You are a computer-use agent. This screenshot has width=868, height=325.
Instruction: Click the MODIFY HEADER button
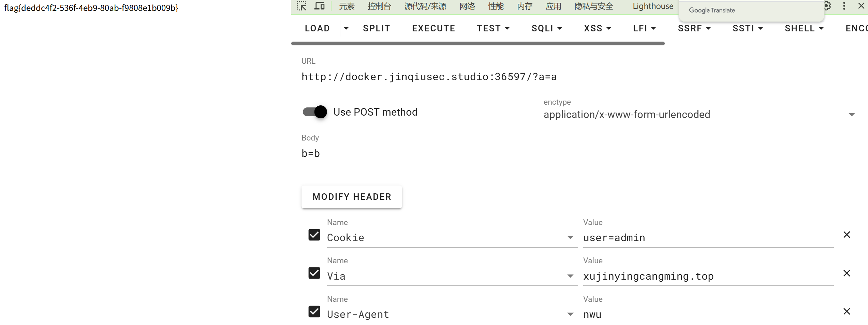tap(352, 197)
